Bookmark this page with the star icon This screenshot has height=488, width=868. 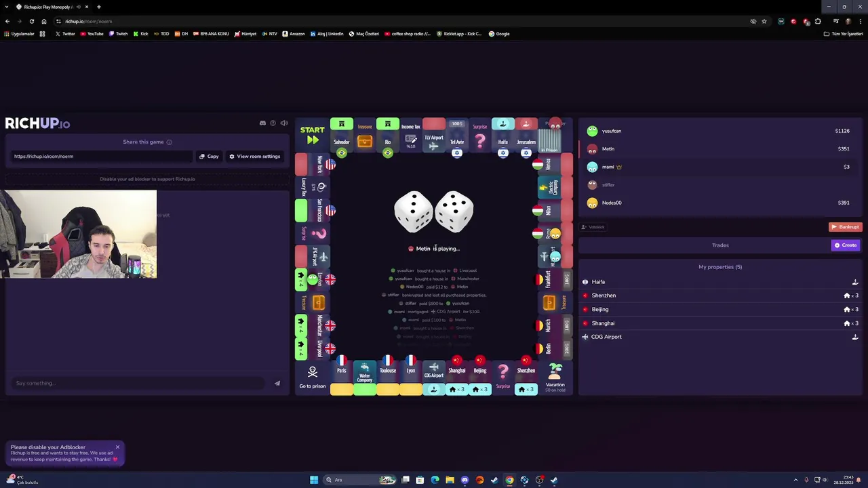point(764,21)
